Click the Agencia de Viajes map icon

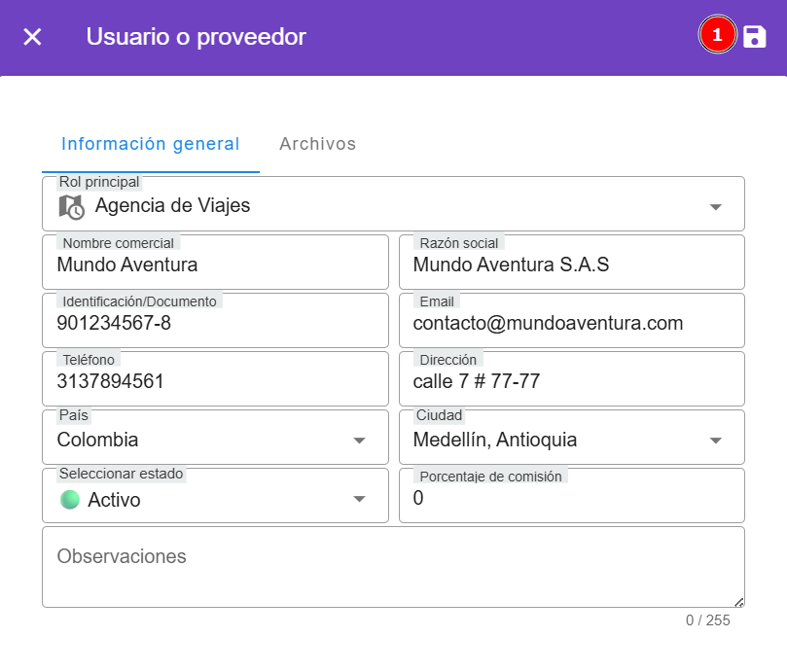[x=71, y=206]
